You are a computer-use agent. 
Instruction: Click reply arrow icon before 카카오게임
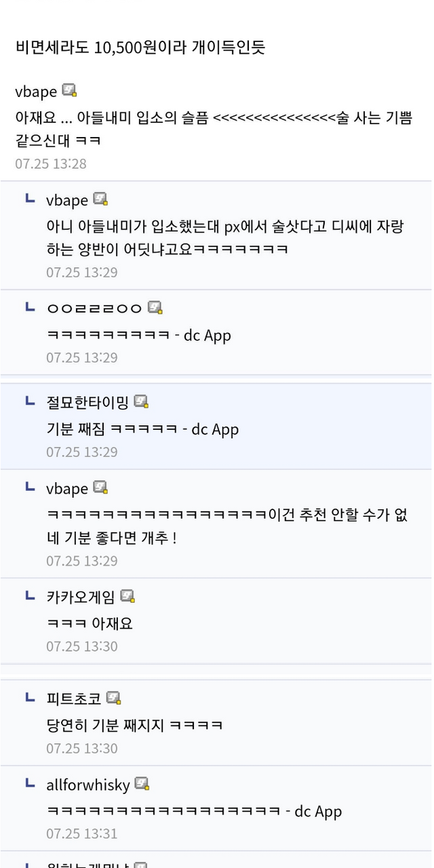pos(30,596)
